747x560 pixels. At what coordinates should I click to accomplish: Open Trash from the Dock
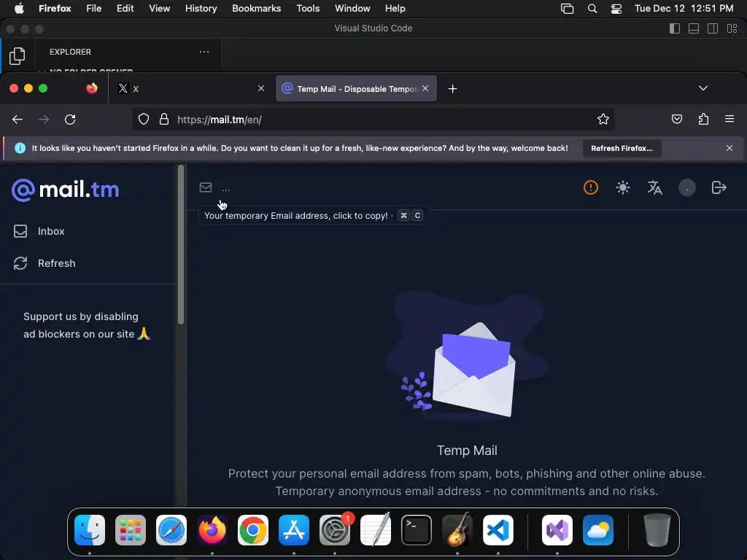tap(657, 530)
